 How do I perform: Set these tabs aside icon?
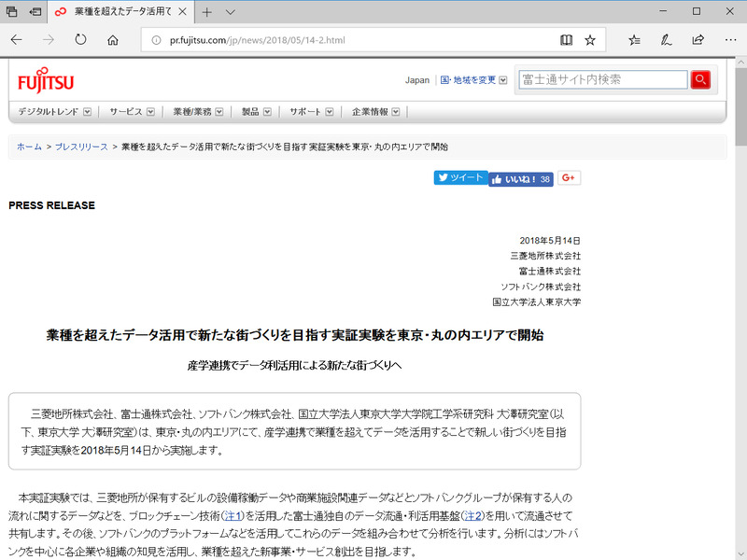pos(35,11)
